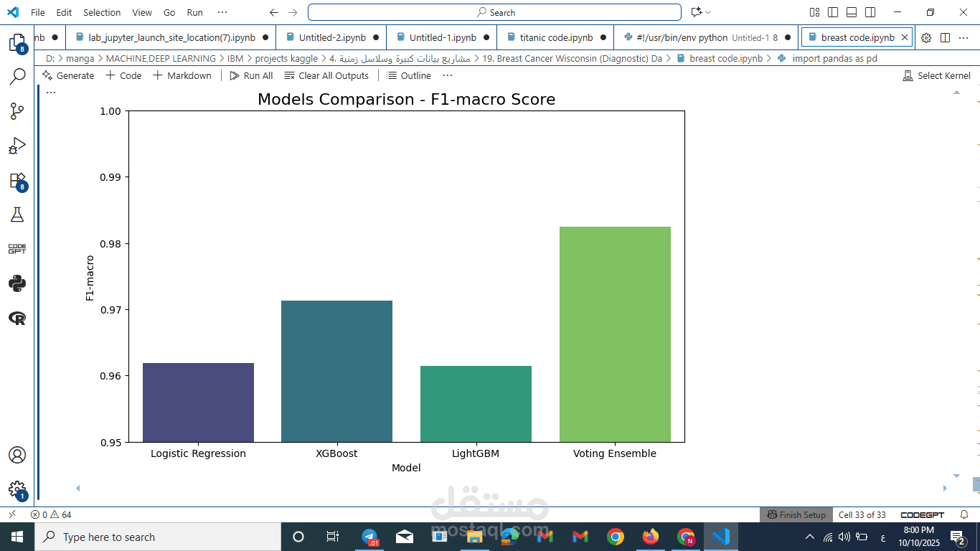Click the R language icon in sidebar
Screen dimensions: 980x551
tap(17, 317)
